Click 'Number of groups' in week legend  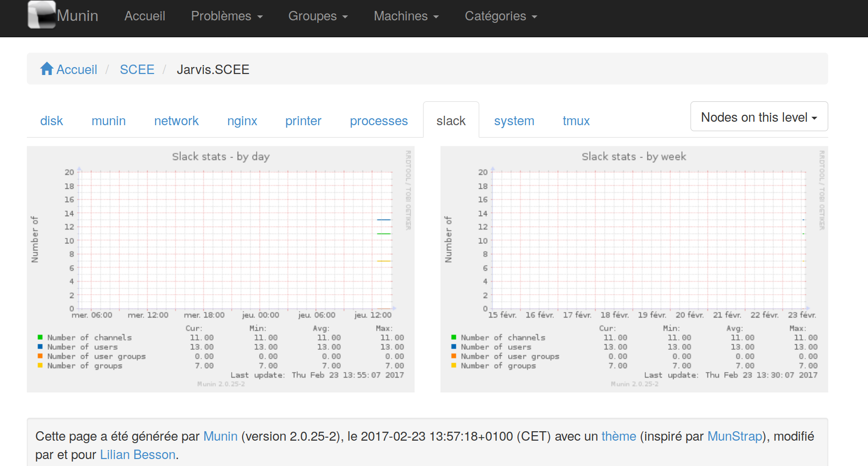(499, 366)
